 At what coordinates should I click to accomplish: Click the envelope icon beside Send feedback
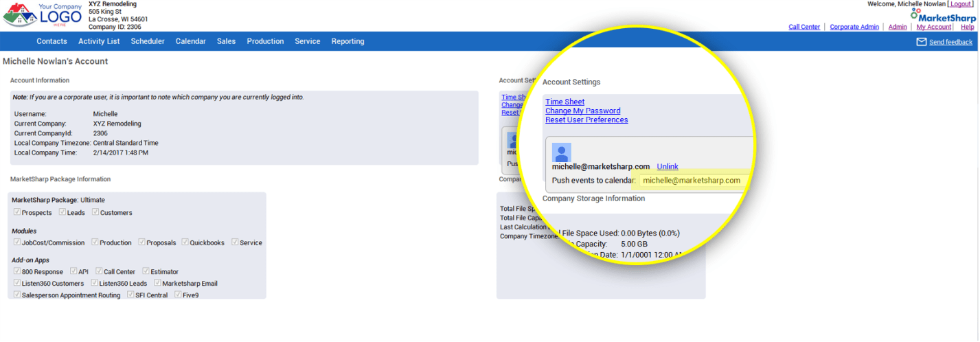click(x=922, y=42)
